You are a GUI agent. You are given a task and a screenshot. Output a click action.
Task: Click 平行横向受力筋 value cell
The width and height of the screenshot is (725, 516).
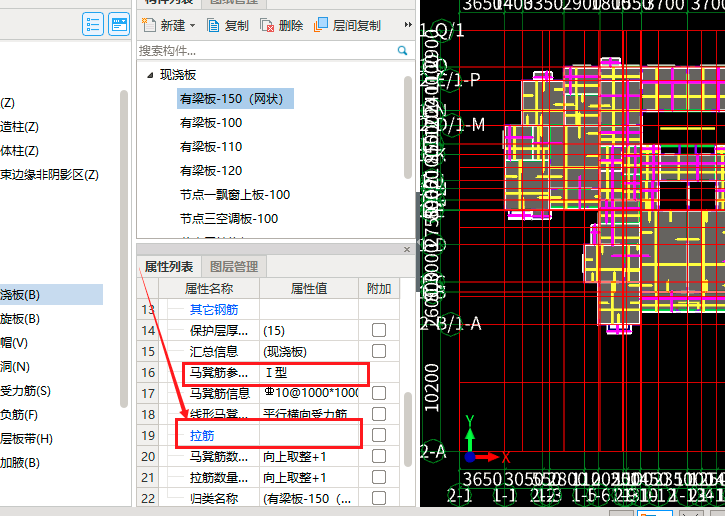pyautogui.click(x=309, y=414)
